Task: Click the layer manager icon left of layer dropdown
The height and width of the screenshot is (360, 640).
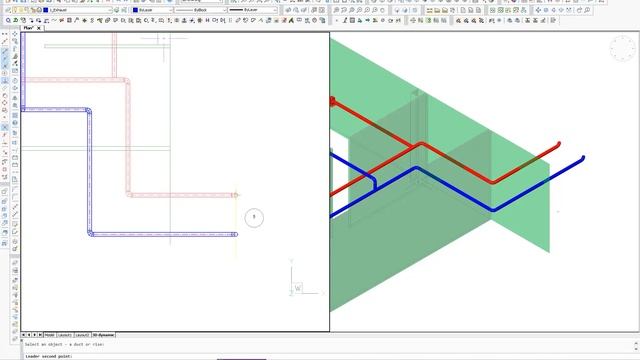Action: pyautogui.click(x=8, y=10)
